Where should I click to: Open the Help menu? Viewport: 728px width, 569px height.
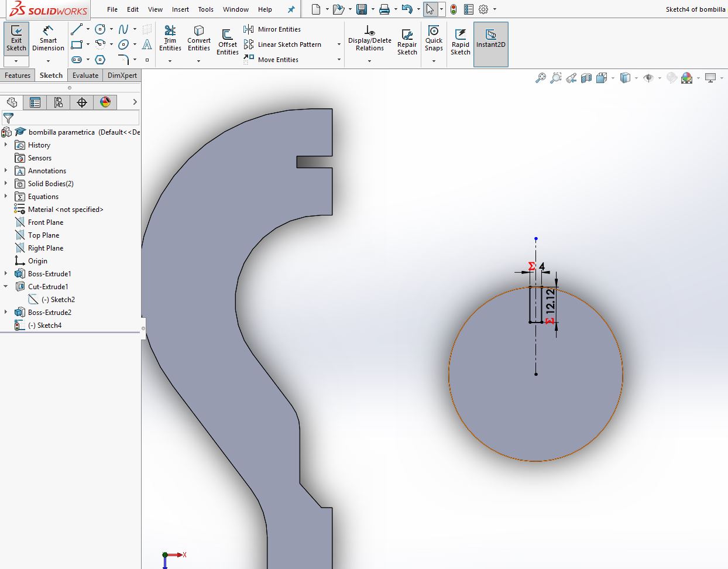click(265, 9)
